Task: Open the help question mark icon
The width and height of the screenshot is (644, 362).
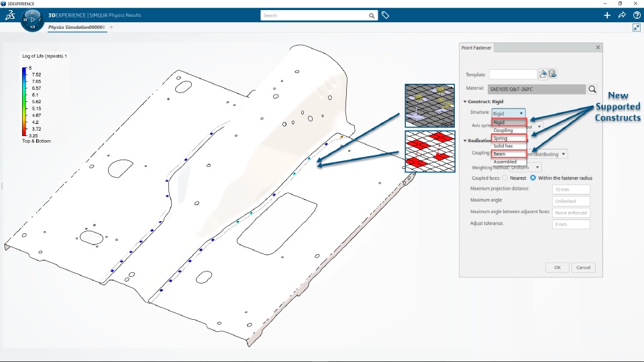Action: (637, 15)
